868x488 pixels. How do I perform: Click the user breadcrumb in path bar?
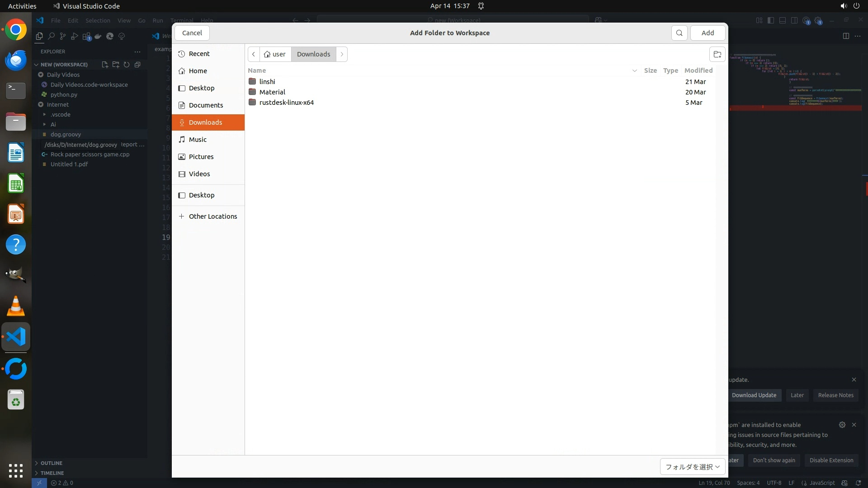tap(275, 54)
